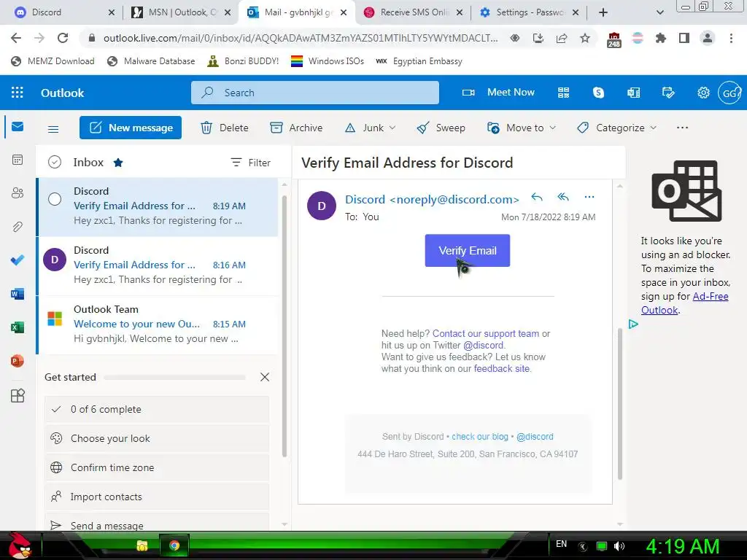The image size is (747, 560).
Task: Open Contact our support team link
Action: 486,333
